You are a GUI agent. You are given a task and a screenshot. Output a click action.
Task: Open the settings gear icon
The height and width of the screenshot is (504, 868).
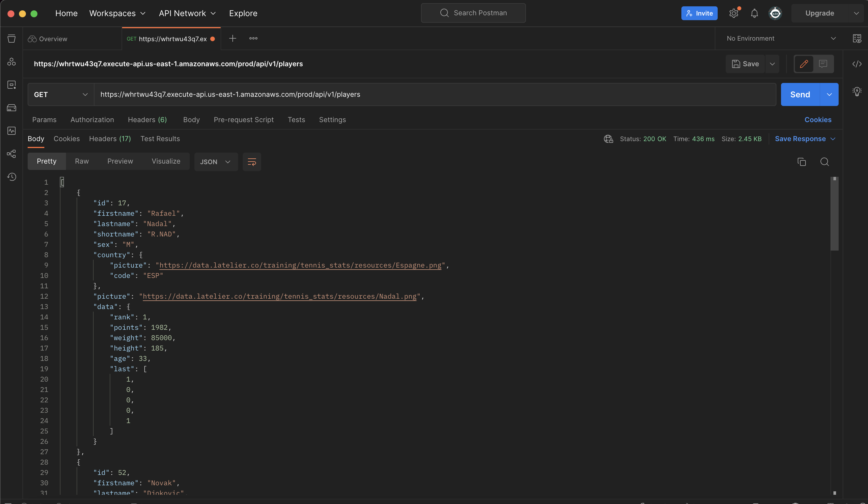pos(734,13)
